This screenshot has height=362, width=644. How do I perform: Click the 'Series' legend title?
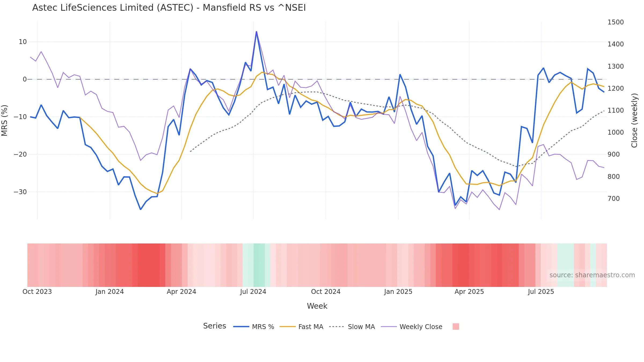(x=214, y=326)
